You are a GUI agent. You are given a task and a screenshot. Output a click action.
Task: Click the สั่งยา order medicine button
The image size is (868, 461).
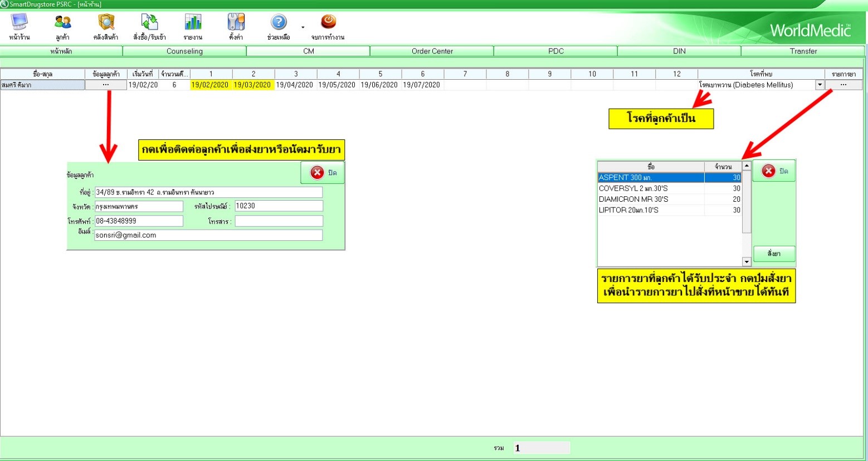point(774,254)
